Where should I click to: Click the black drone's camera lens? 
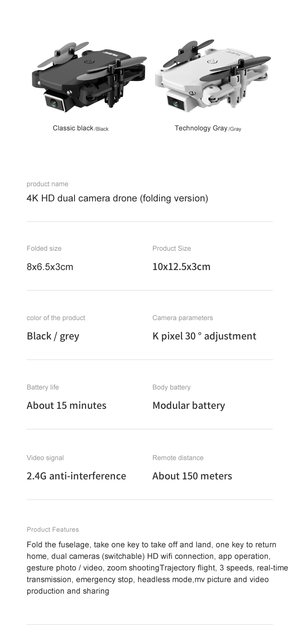point(54,102)
